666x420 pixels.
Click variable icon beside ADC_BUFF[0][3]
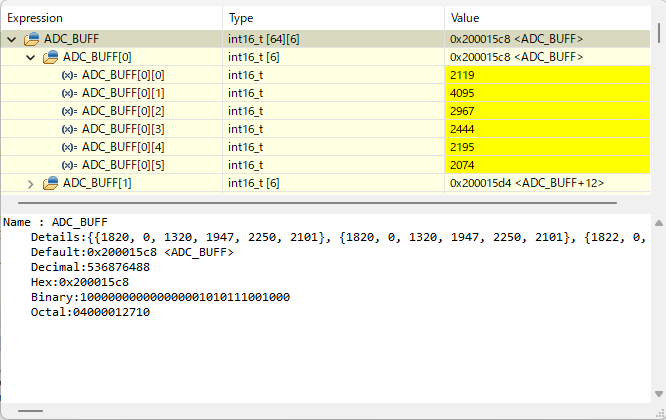69,129
